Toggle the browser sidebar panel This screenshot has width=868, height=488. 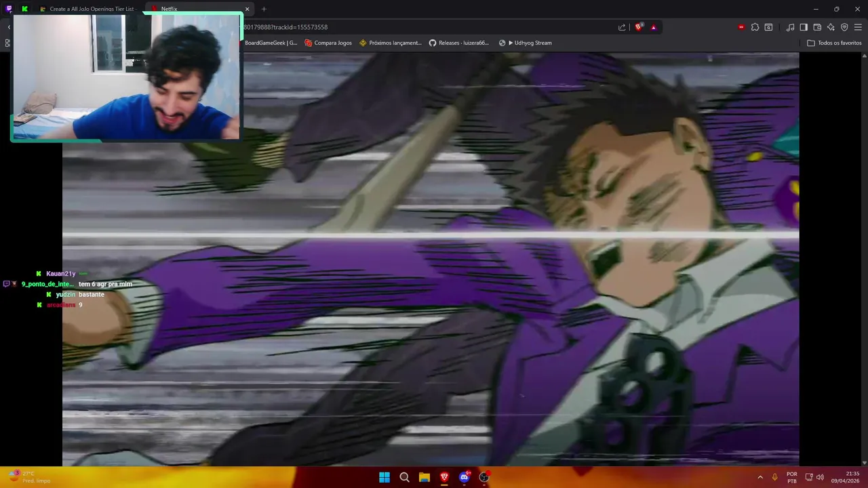tap(804, 27)
